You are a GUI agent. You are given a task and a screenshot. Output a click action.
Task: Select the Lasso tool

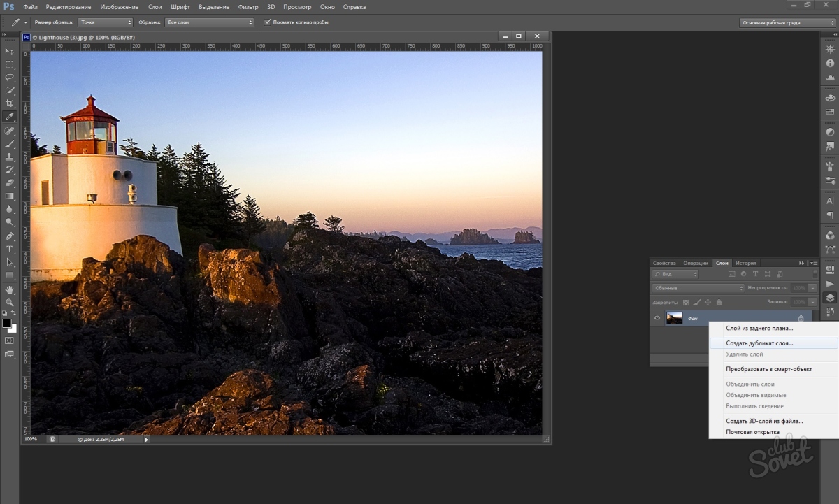[x=10, y=77]
